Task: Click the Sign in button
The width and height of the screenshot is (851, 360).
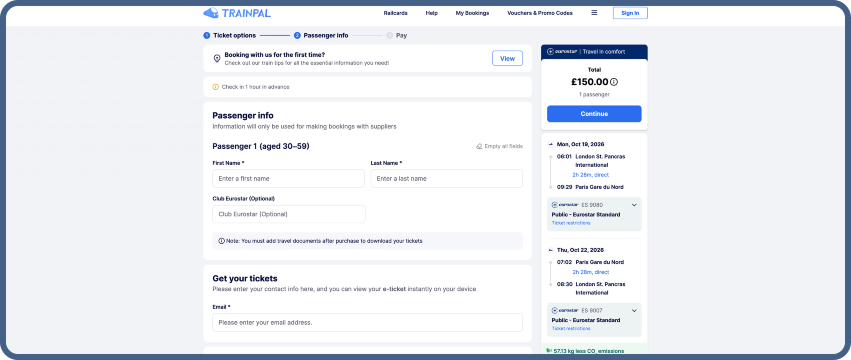Action: tap(630, 13)
